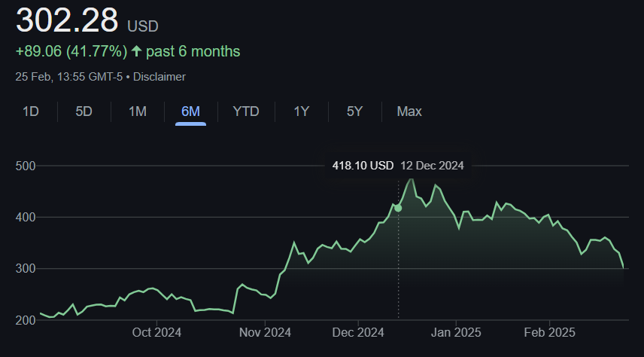Select the active 6M tab

[190, 111]
